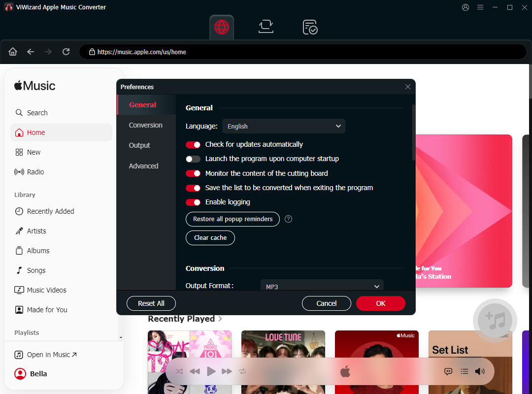Click the Cancel button
The height and width of the screenshot is (394, 532).
pyautogui.click(x=327, y=303)
